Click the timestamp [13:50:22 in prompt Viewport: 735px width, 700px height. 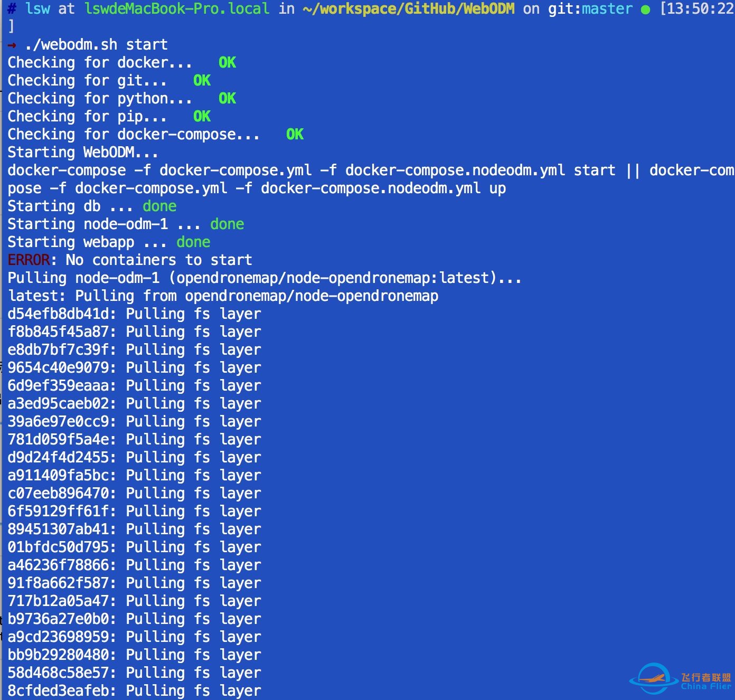pos(697,8)
